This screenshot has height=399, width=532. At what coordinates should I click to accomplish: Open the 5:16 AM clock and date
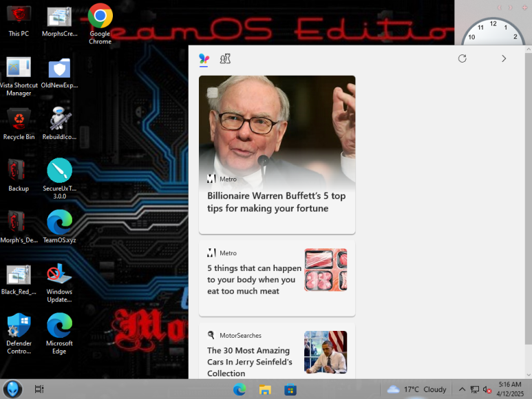510,389
